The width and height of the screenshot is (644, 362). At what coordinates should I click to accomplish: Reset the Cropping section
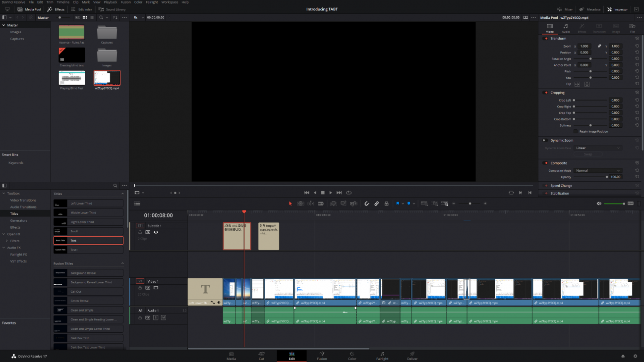[x=637, y=93]
